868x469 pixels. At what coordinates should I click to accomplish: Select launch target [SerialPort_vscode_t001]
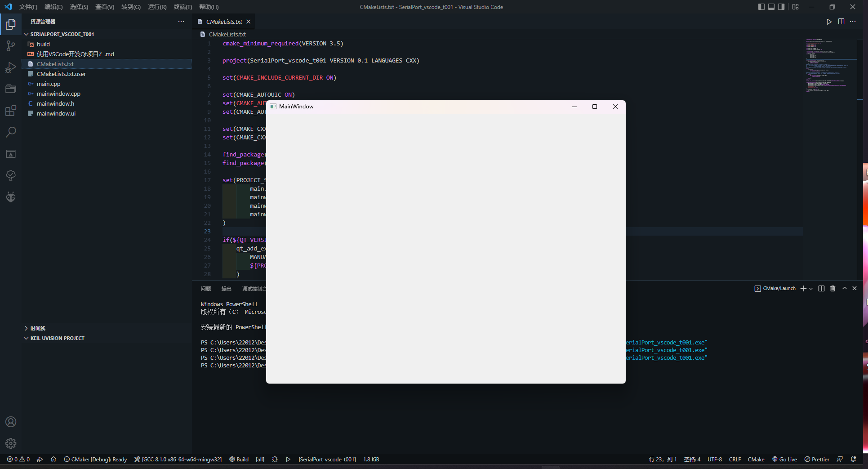pyautogui.click(x=327, y=460)
